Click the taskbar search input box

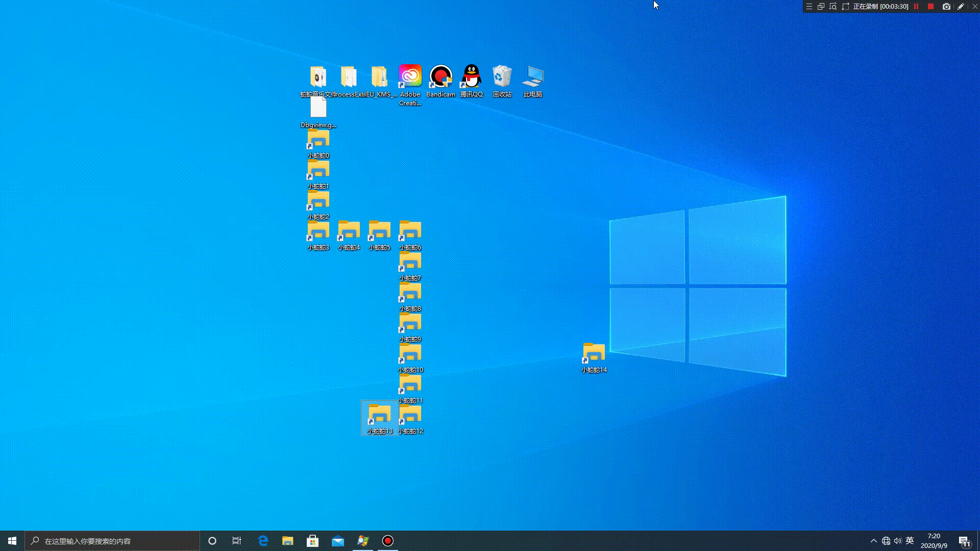pyautogui.click(x=112, y=541)
